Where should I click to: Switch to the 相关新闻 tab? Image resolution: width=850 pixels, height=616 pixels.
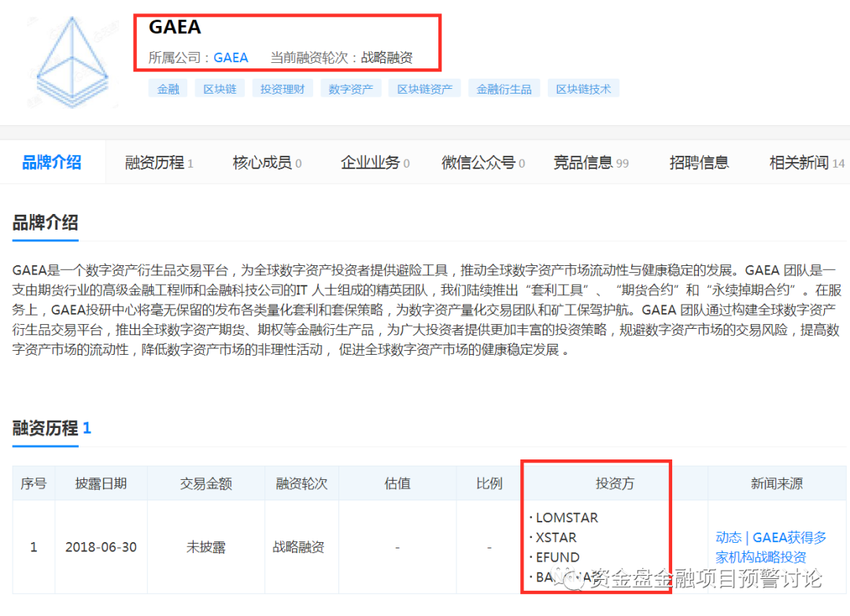click(x=807, y=162)
